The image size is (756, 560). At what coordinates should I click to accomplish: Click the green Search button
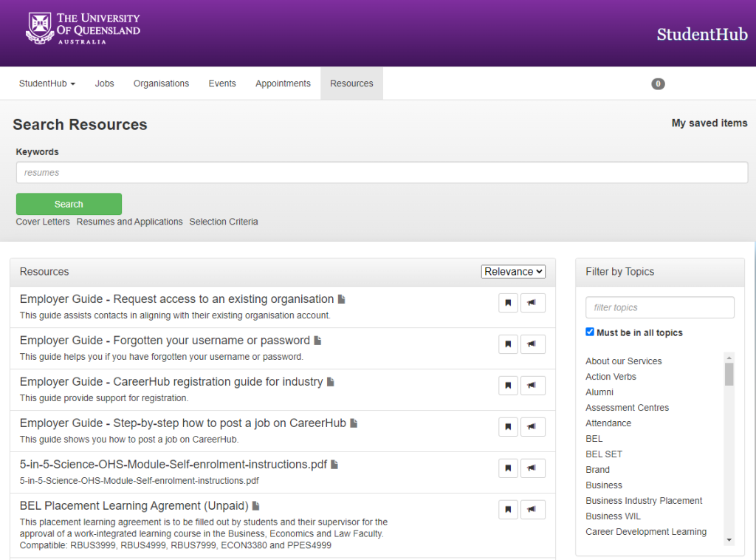point(69,204)
